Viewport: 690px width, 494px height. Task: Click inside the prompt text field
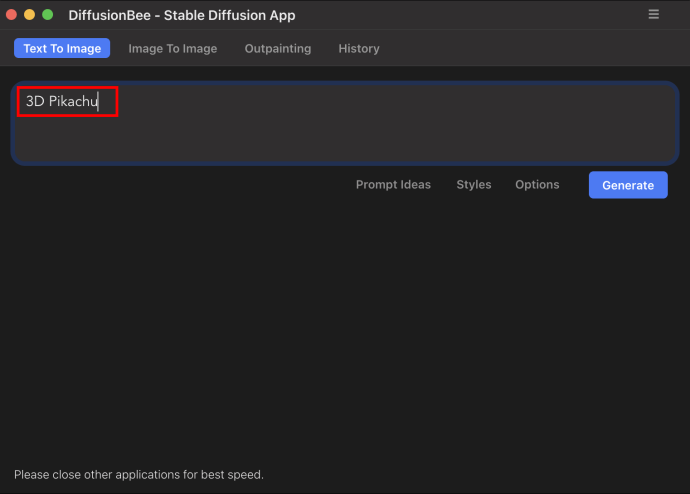coord(345,123)
